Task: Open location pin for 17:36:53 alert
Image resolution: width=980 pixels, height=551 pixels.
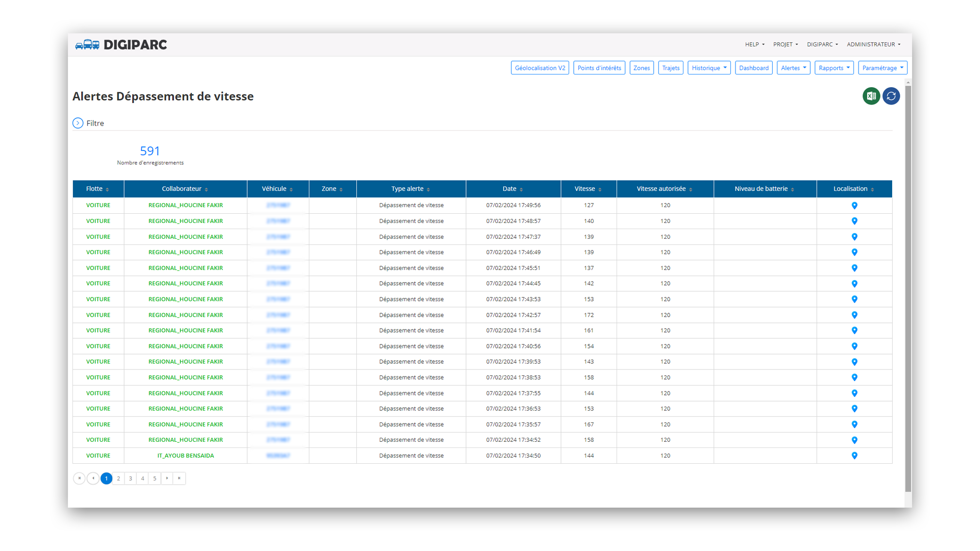Action: coord(854,409)
